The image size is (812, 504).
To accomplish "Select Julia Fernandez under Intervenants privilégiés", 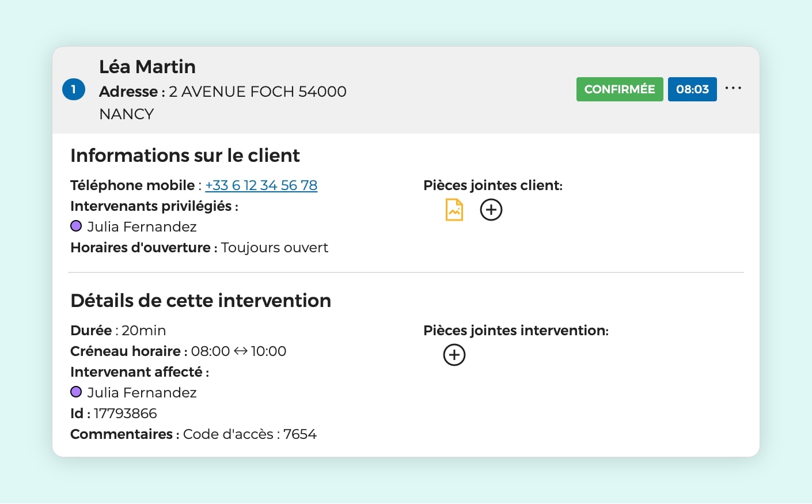I will pyautogui.click(x=142, y=227).
